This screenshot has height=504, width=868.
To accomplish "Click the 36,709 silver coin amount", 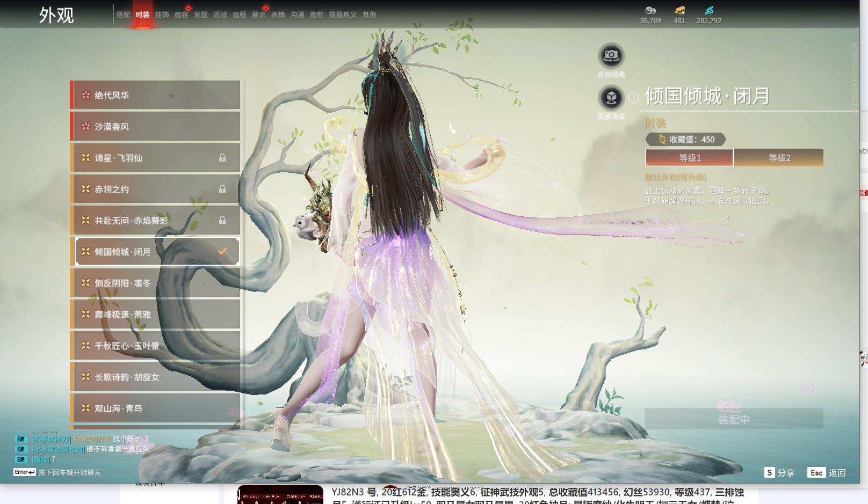I will pos(650,20).
